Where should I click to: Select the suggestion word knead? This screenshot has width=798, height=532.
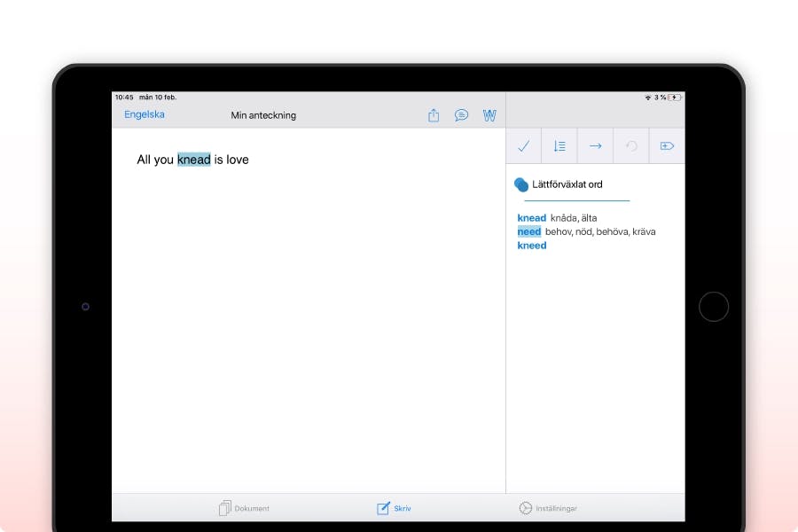point(531,218)
